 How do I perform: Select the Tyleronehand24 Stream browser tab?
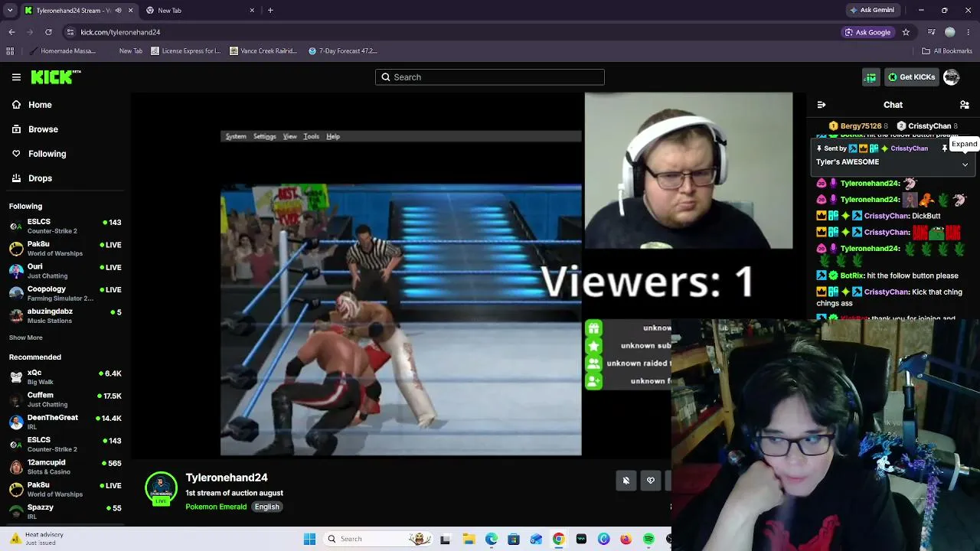(78, 11)
